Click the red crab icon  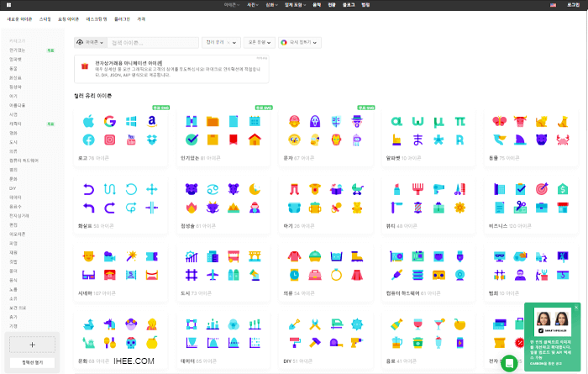pos(563,140)
